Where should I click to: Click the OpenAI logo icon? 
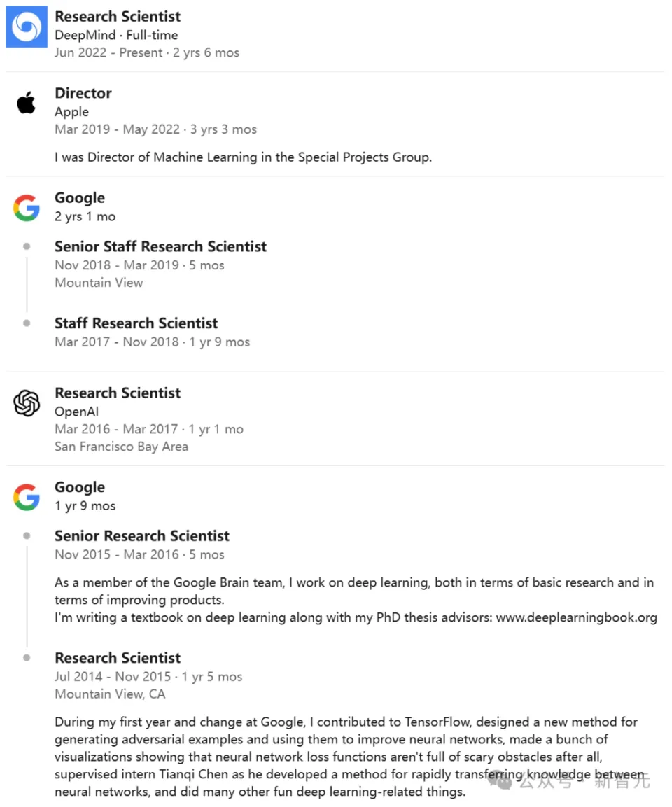click(27, 402)
